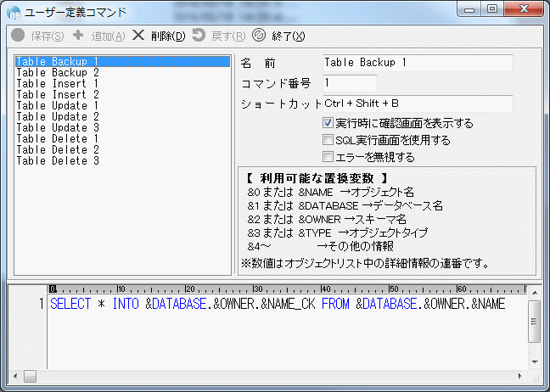Toggle the 実行時に確認画面を表示する checkbox
The width and height of the screenshot is (550, 392).
328,123
